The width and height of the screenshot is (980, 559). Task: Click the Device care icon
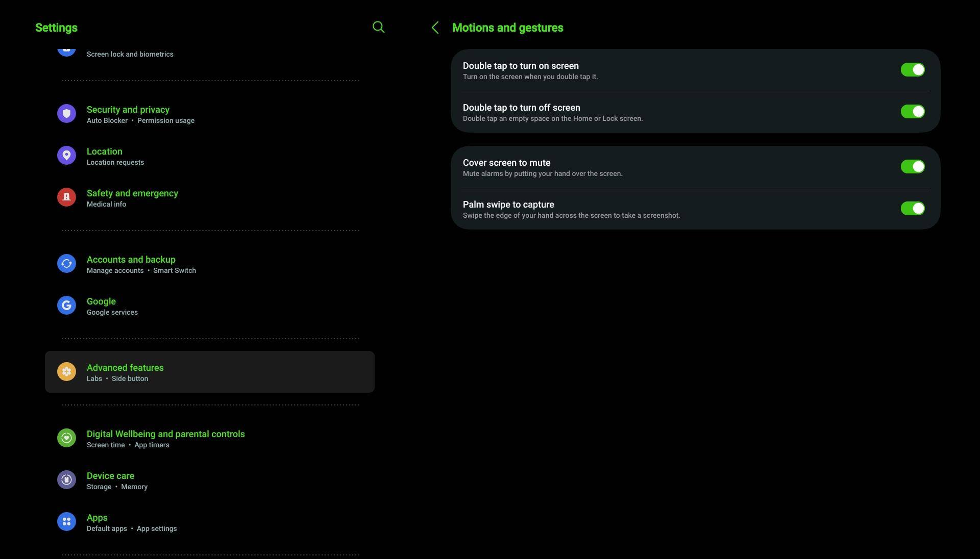click(66, 480)
